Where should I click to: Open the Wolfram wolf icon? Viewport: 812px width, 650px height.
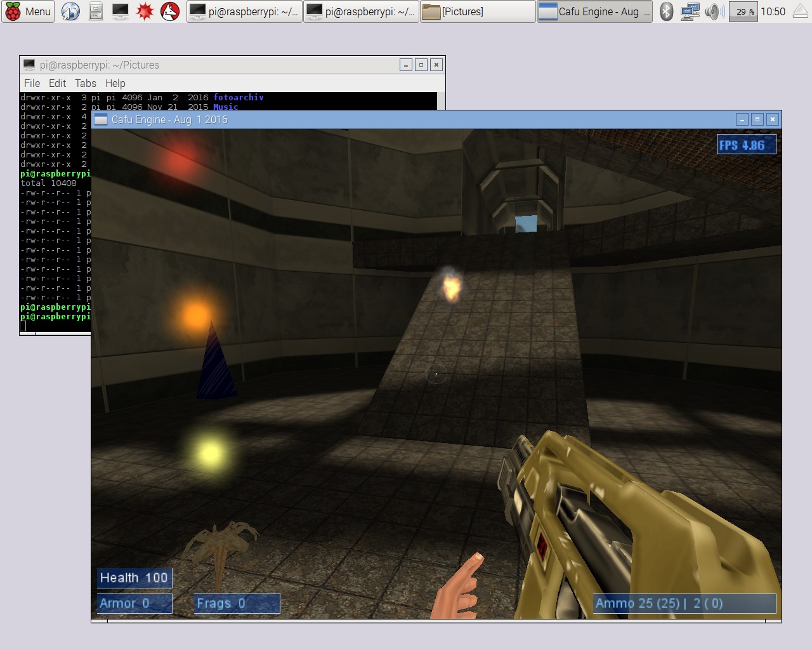pos(170,11)
